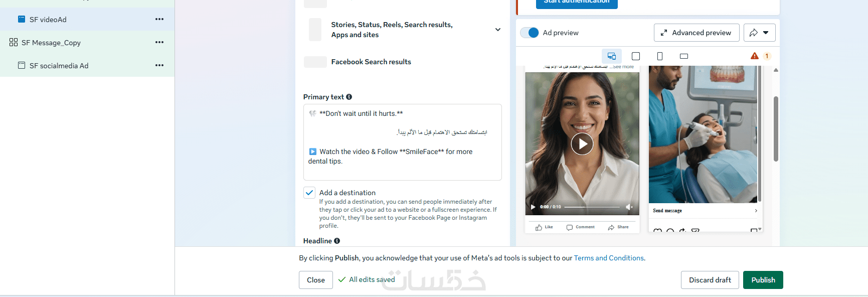Expand Stories, Status, Reels placements group
Viewport: 868px width, 297px height.
[x=497, y=30]
